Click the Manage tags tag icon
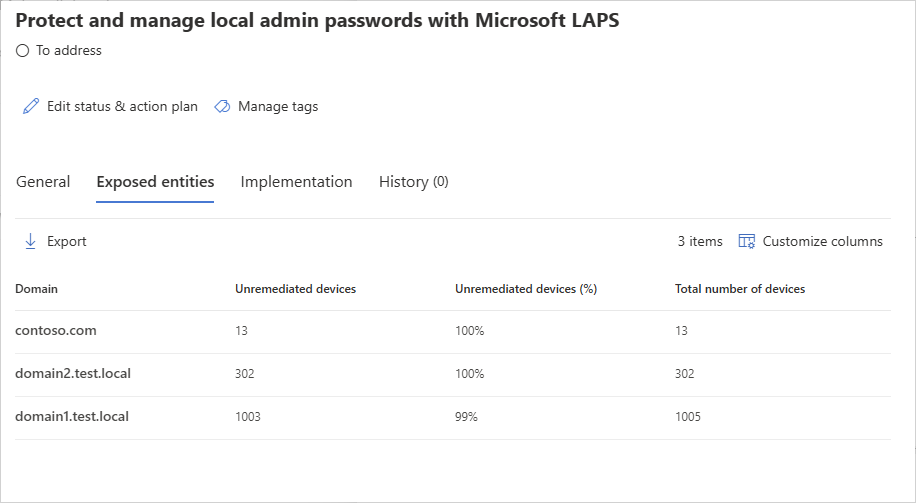916x503 pixels. tap(222, 106)
